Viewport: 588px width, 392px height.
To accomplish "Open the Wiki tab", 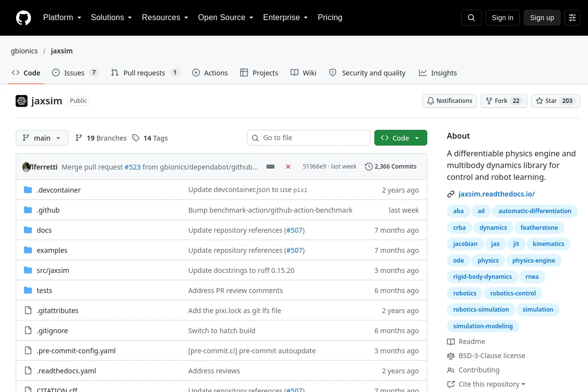I will [x=303, y=73].
